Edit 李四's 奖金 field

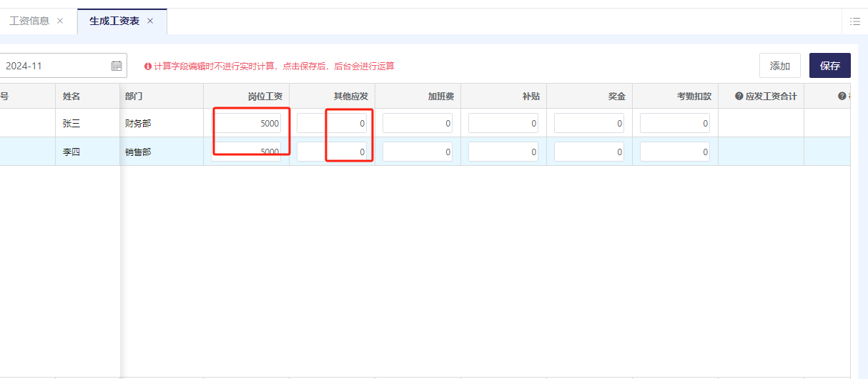point(589,152)
